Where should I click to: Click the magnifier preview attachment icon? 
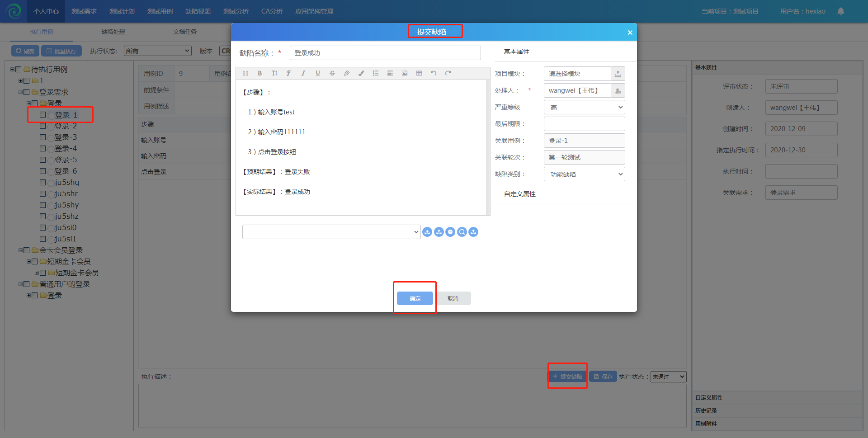click(x=462, y=232)
